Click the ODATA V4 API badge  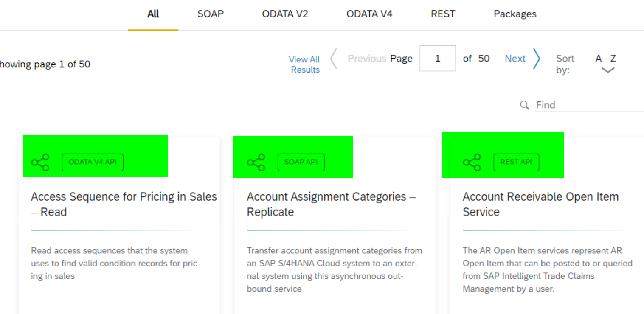(93, 162)
